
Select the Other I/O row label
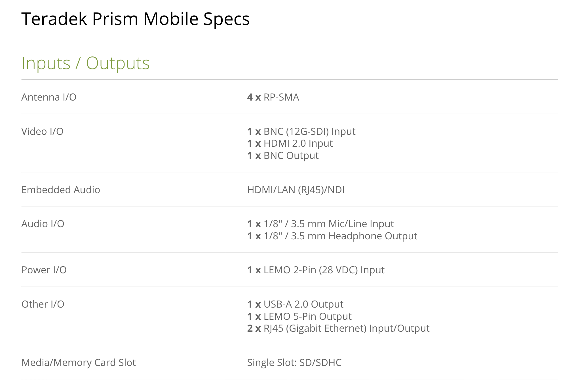pos(43,304)
